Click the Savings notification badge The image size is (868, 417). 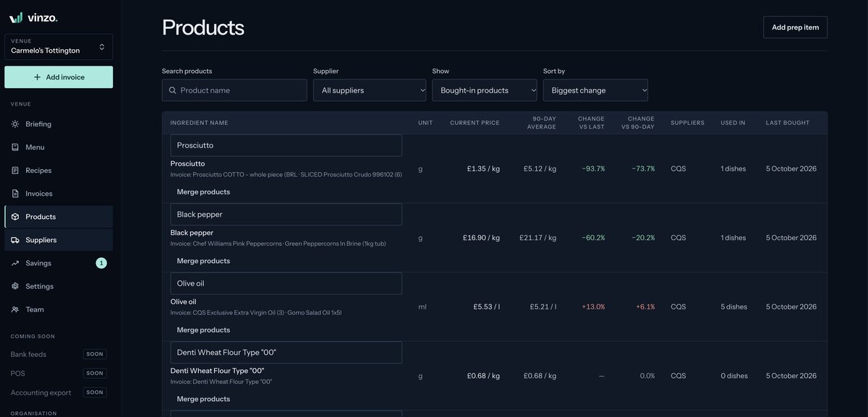tap(101, 263)
